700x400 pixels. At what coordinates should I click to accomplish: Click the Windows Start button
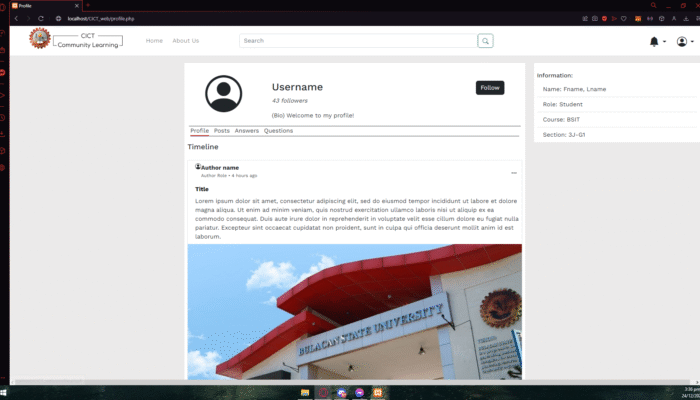tap(3, 393)
